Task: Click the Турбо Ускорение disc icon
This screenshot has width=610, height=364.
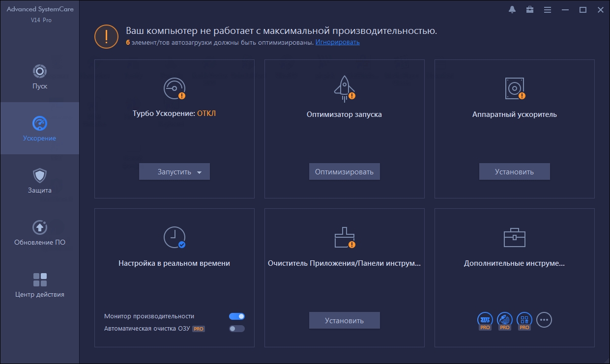Action: (x=174, y=88)
